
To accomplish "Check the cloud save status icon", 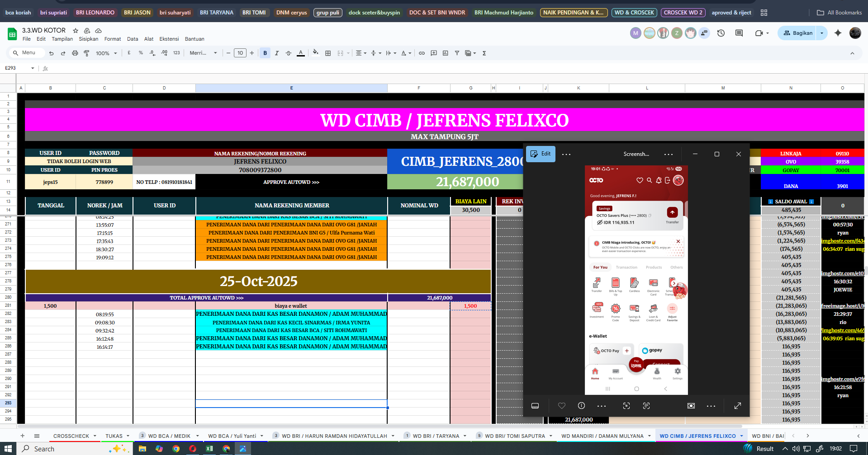I will pyautogui.click(x=98, y=30).
